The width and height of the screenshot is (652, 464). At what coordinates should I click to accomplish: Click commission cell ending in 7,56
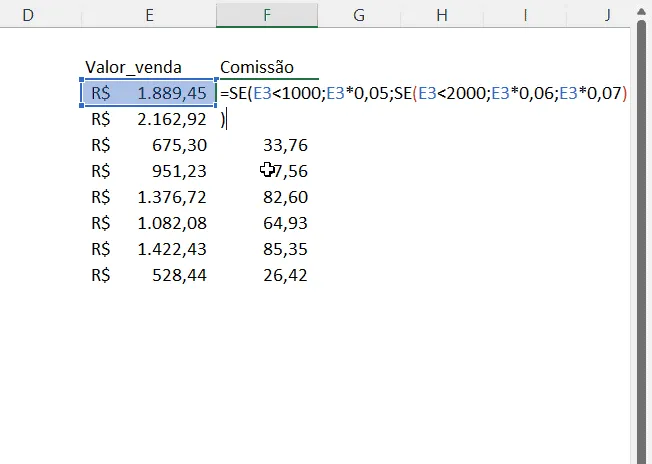point(267,171)
